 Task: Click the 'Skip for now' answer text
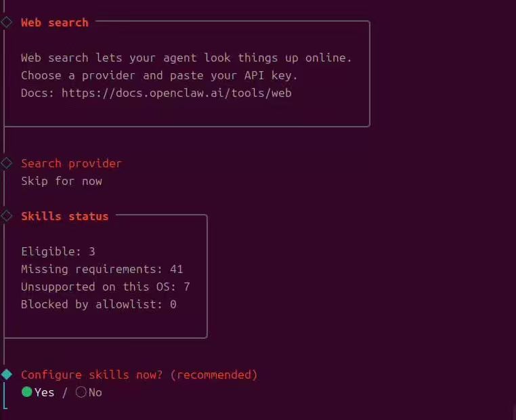pos(62,181)
